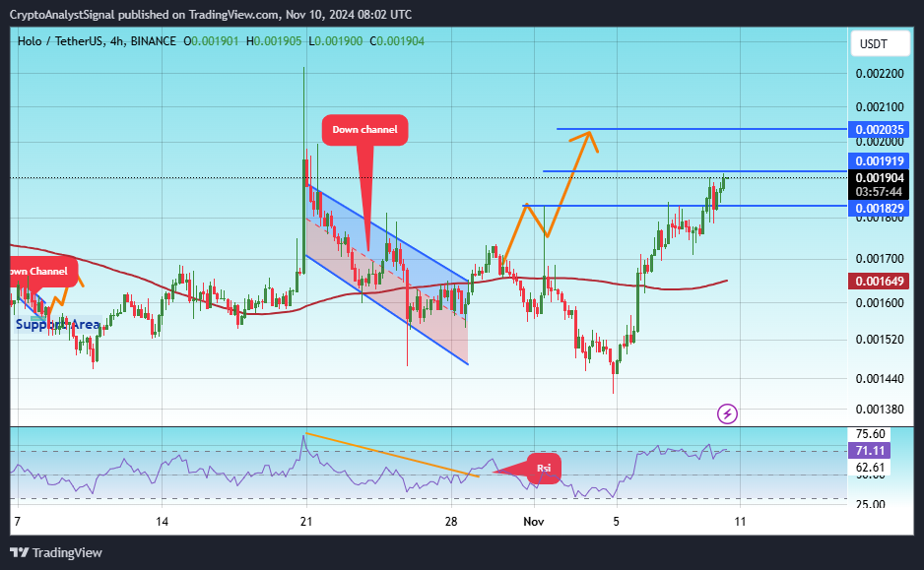Click the RSI scale value 25.00
Viewport: 924px width, 570px height.
[x=871, y=504]
